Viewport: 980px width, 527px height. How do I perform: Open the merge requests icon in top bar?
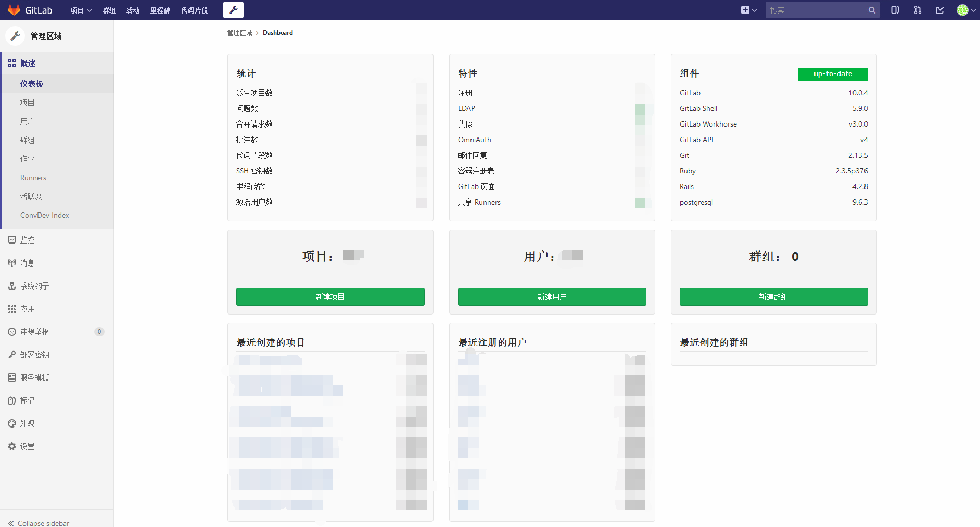918,10
